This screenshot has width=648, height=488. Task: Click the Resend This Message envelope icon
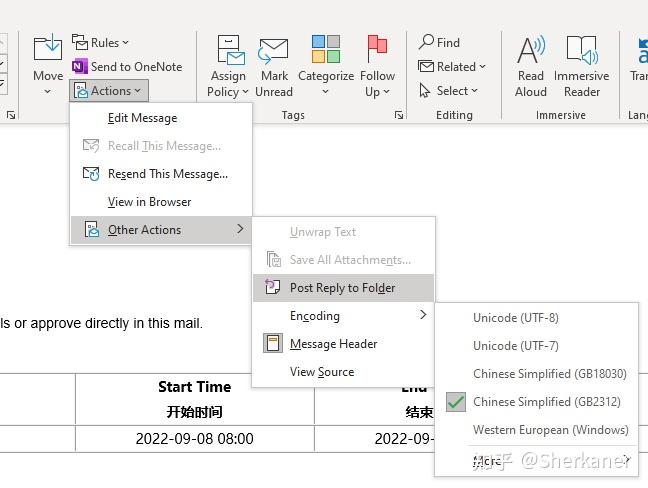pos(91,174)
